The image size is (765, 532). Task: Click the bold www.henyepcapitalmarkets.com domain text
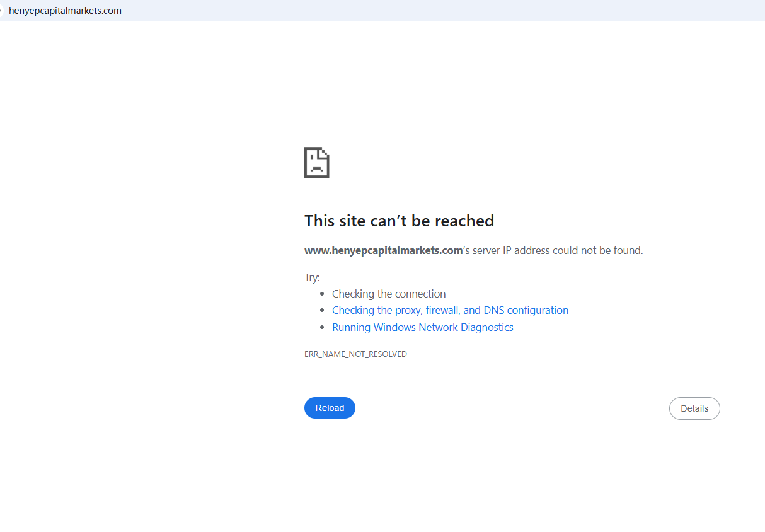pos(384,250)
